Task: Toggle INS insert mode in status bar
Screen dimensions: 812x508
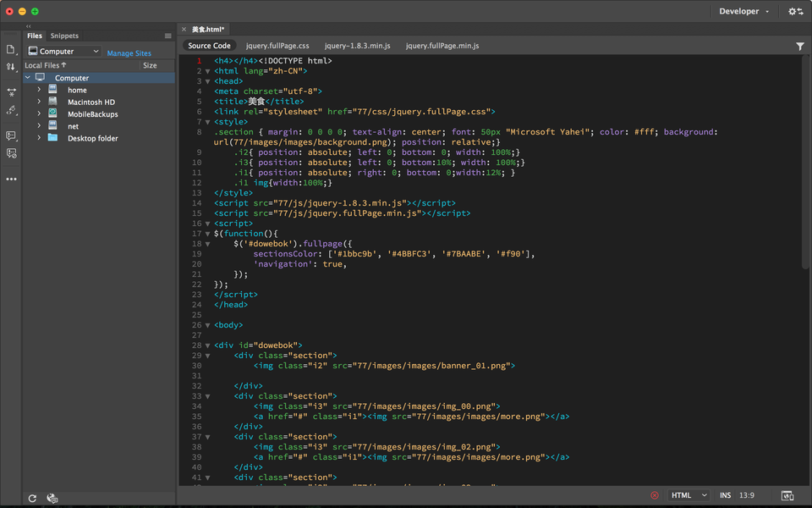Action: pyautogui.click(x=725, y=495)
